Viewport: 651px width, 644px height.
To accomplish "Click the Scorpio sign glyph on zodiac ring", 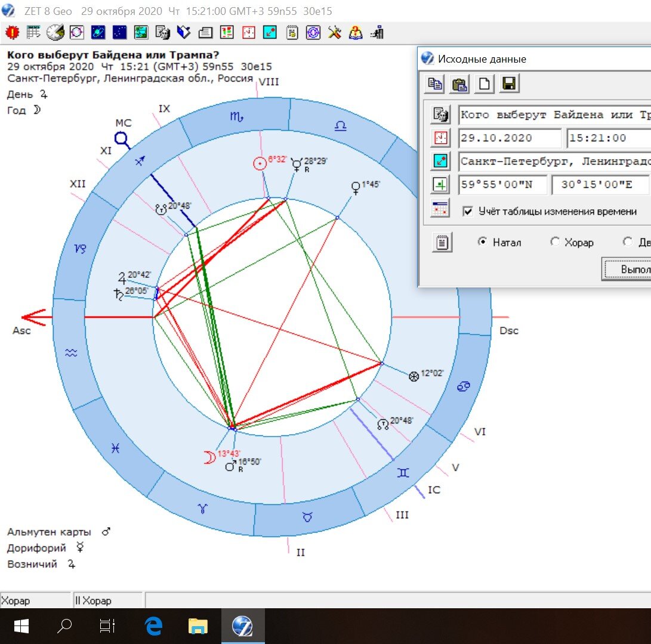I will coord(237,117).
